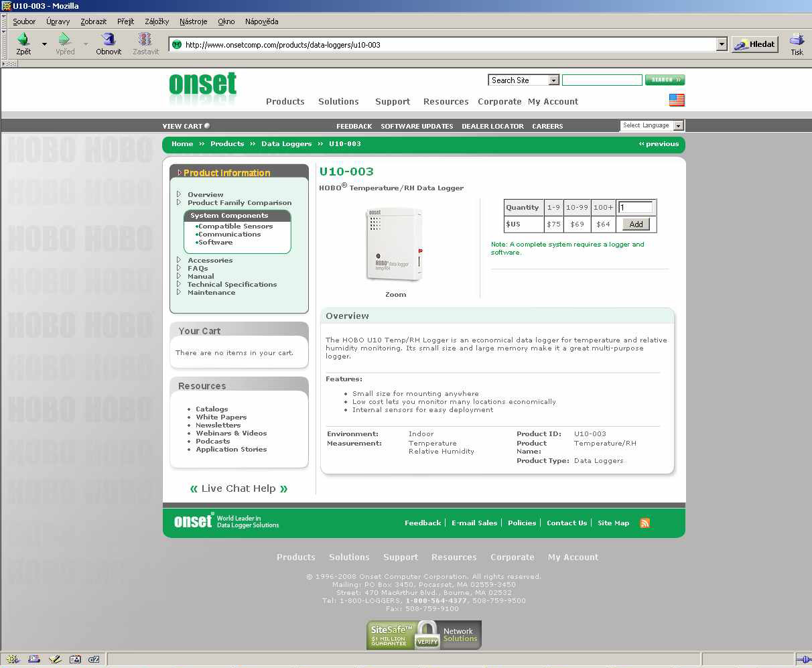
Task: Click the connection status icon at bottom right
Action: (803, 659)
